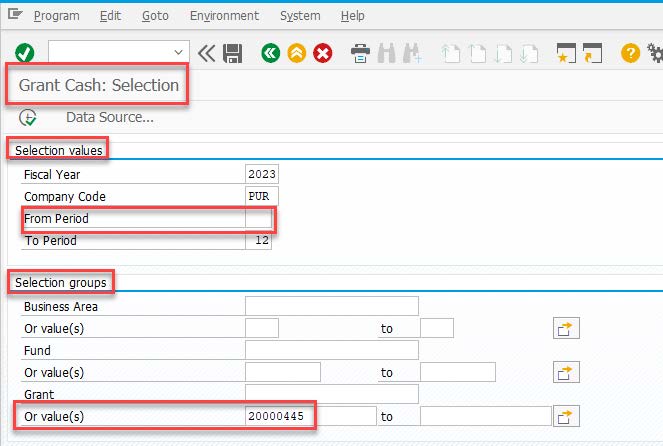Screen dimensions: 663x446
Task: Open the Environment menu
Action: point(224,16)
